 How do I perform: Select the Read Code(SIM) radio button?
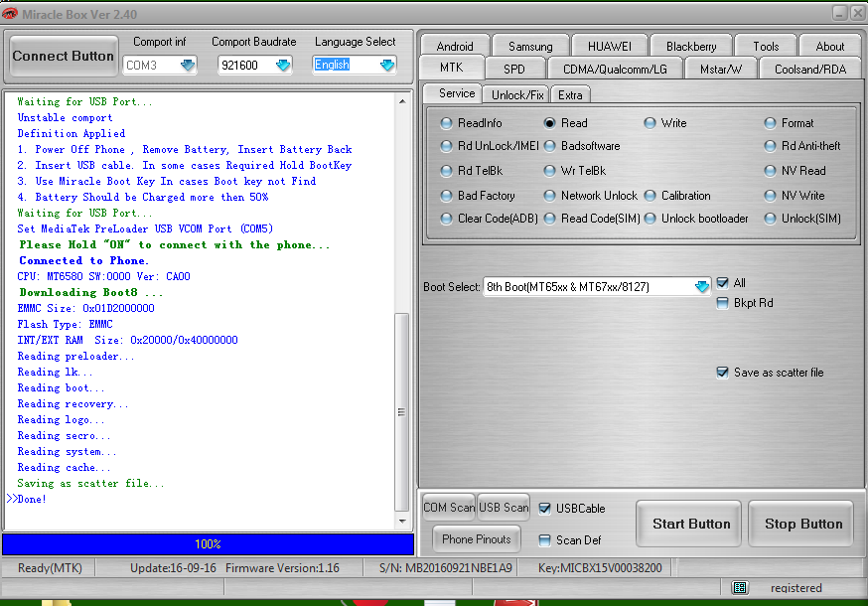pyautogui.click(x=549, y=219)
